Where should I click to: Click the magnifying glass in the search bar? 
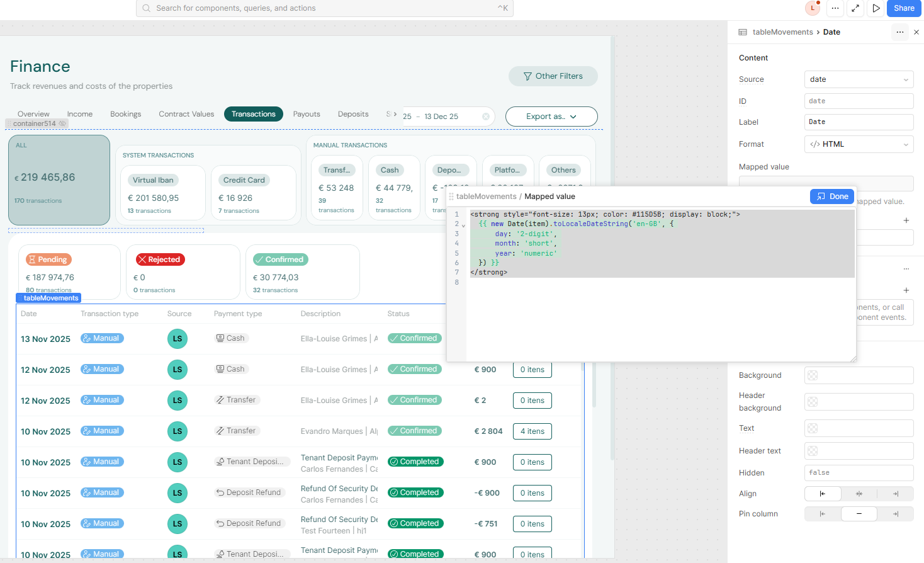tap(147, 8)
